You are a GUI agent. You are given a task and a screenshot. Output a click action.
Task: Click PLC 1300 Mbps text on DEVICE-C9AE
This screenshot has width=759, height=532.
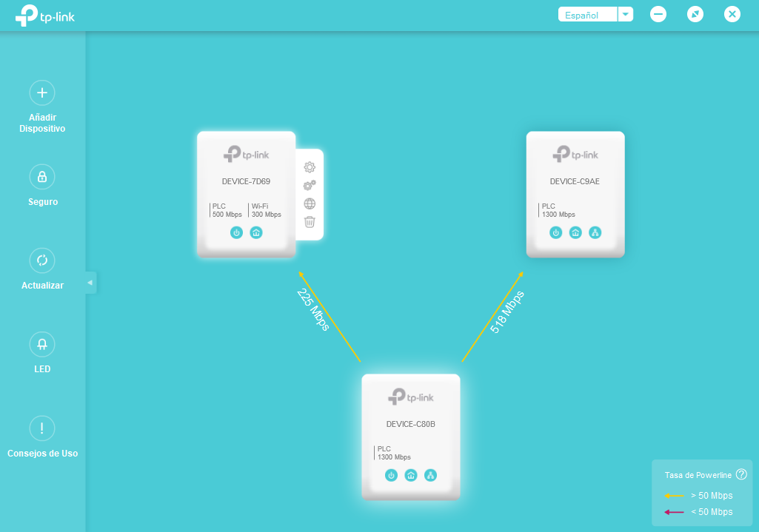(x=558, y=210)
